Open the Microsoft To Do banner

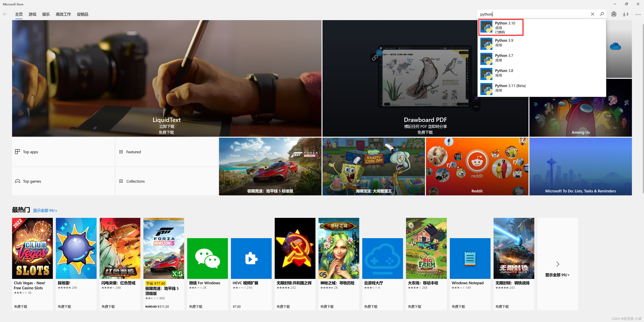point(580,167)
